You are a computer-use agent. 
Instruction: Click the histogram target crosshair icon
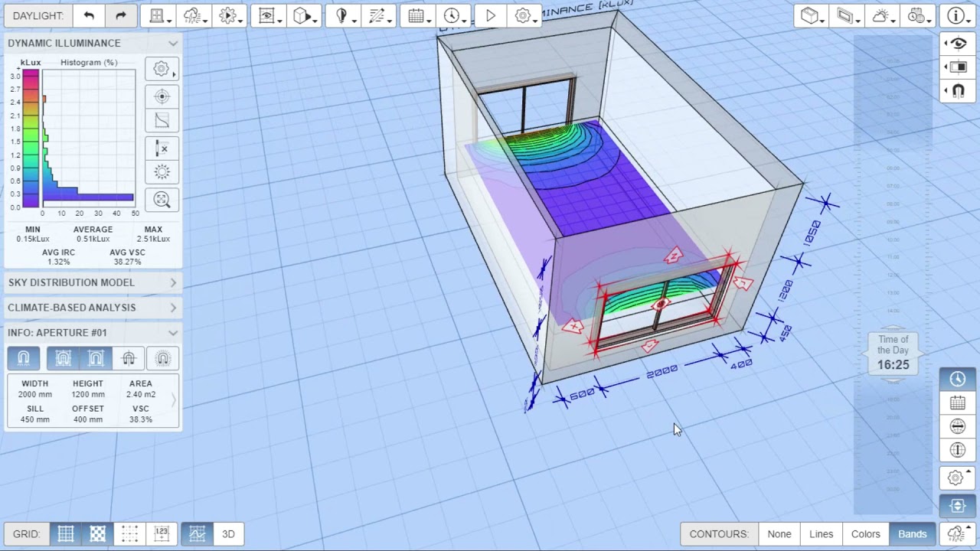tap(162, 96)
